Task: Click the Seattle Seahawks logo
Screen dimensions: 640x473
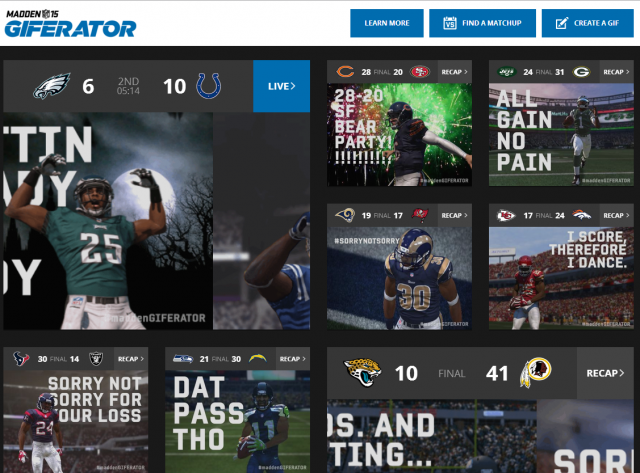Action: coord(184,358)
